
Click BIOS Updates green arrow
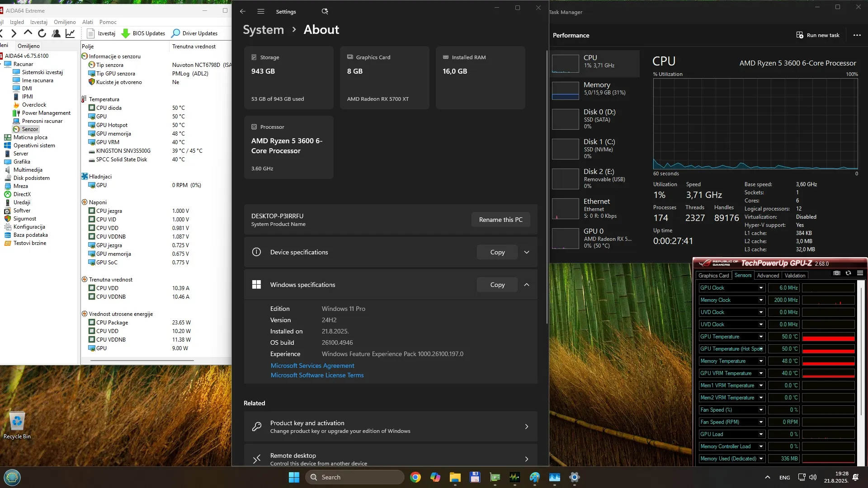[126, 33]
